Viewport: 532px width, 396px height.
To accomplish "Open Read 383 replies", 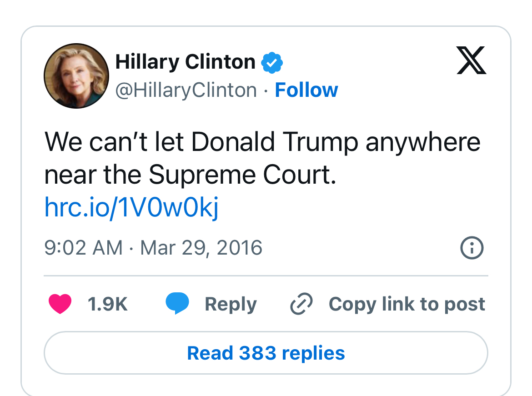I will [266, 353].
